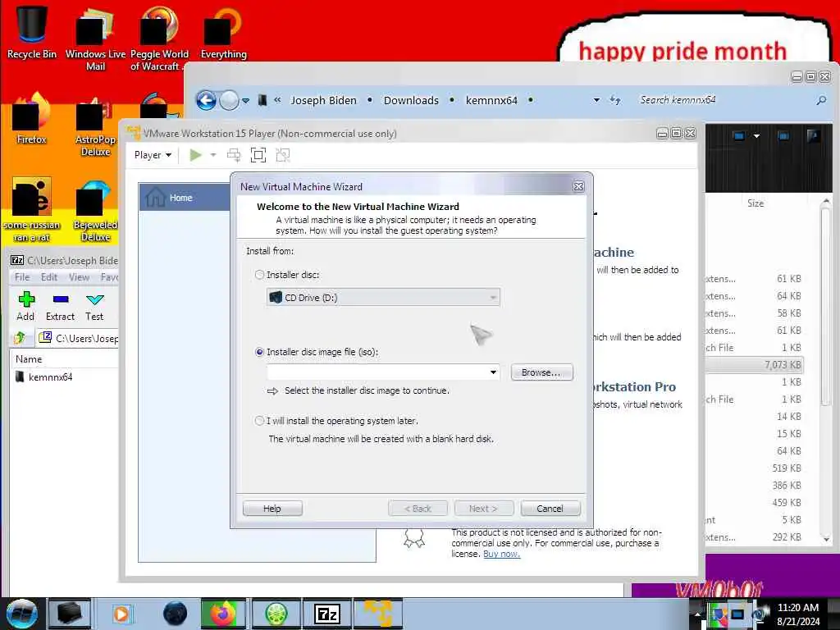
Task: Select the Installer disc radio button
Action: [260, 275]
